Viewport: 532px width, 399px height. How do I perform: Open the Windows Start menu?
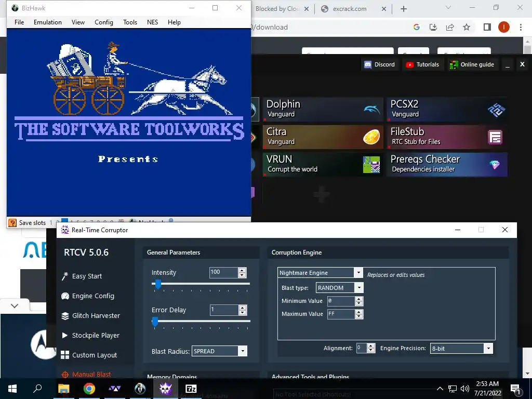[12, 389]
